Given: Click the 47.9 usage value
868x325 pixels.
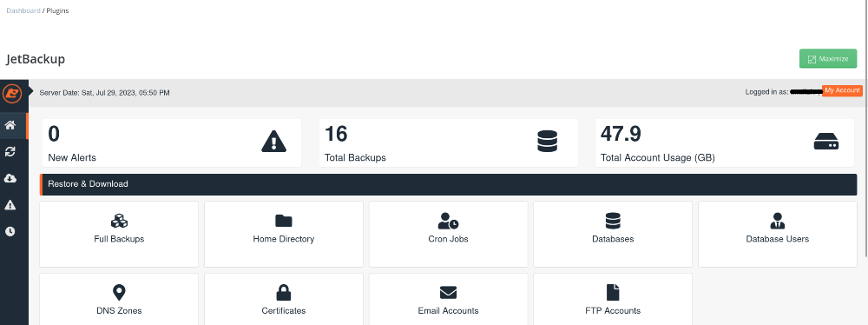Looking at the screenshot, I should 621,134.
